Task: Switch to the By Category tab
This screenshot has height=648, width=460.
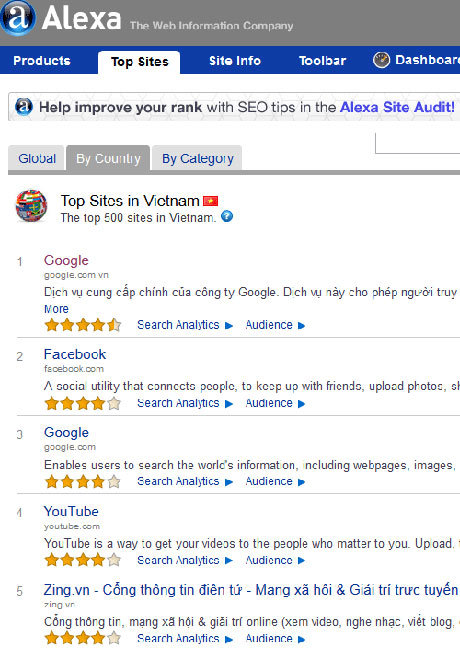Action: tap(197, 158)
